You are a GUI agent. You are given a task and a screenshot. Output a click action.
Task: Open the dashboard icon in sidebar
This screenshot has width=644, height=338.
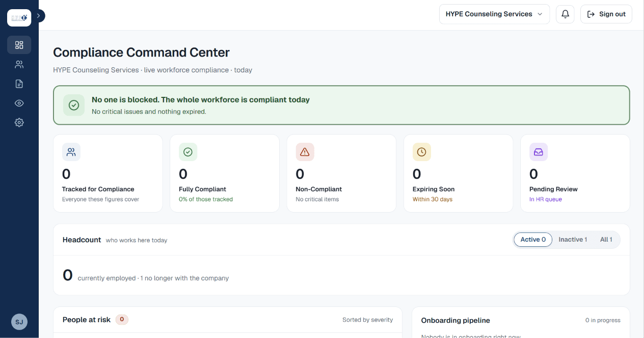(19, 45)
